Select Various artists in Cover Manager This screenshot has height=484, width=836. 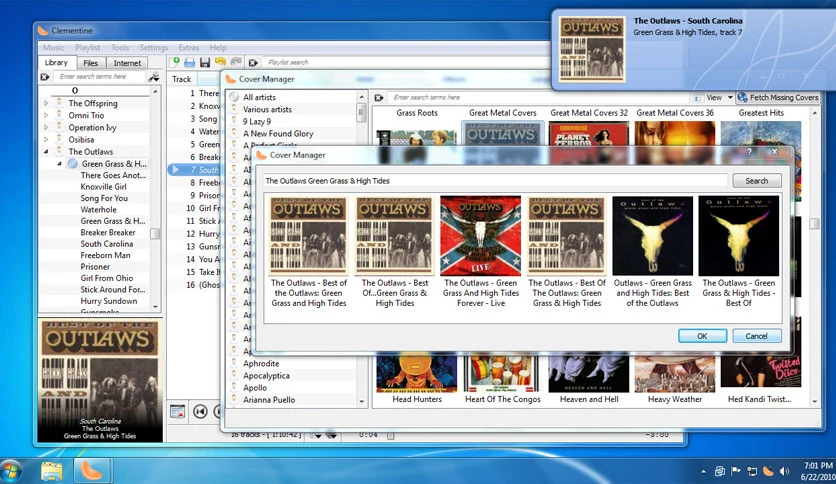click(268, 109)
